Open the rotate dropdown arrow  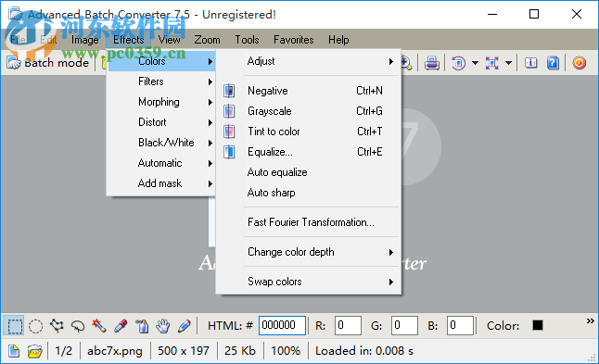[x=475, y=63]
